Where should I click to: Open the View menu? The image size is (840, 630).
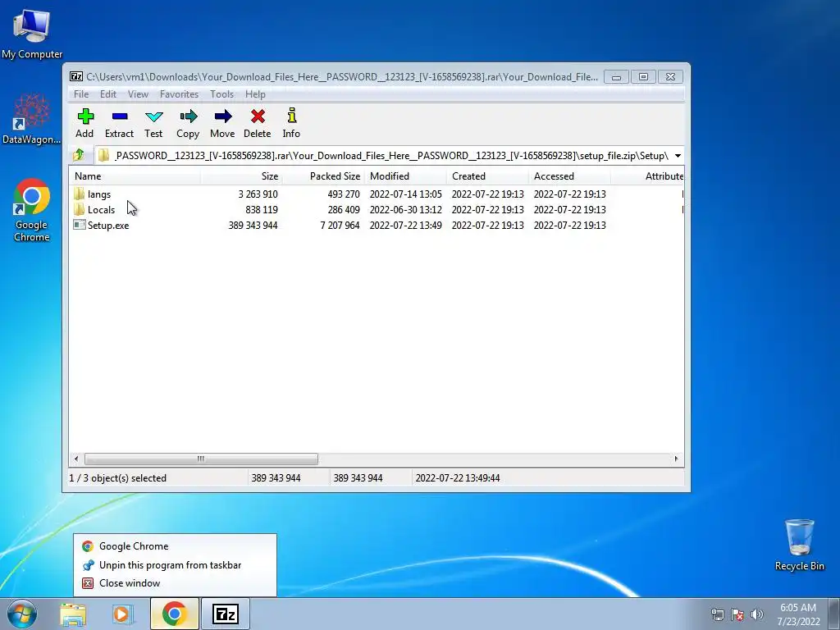coord(138,94)
